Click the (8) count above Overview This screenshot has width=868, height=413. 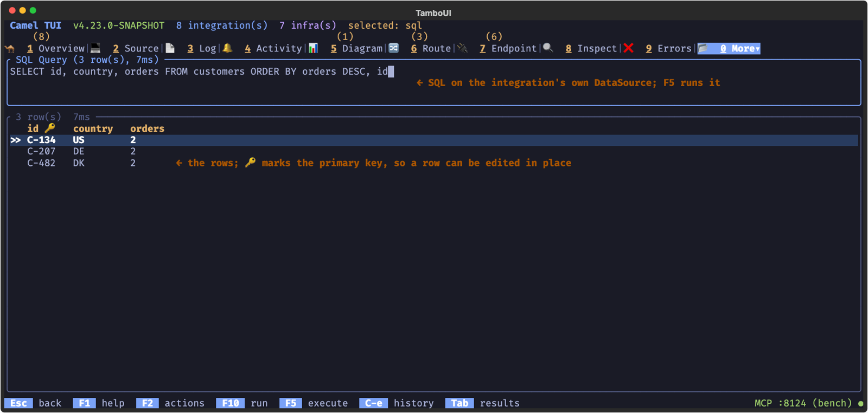click(41, 37)
